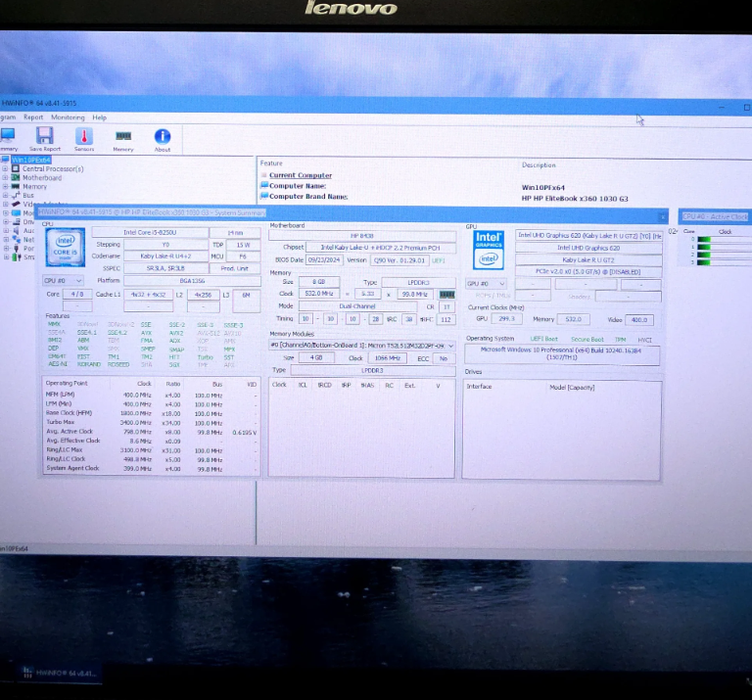Viewport: 752px width, 700px height.
Task: Click the Computer Brand Name feature icon
Action: [x=263, y=196]
